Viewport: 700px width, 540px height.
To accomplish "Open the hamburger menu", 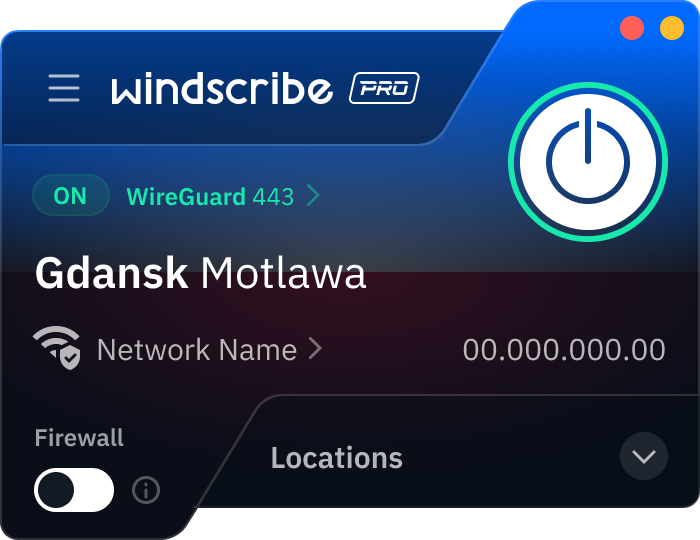I will (64, 88).
